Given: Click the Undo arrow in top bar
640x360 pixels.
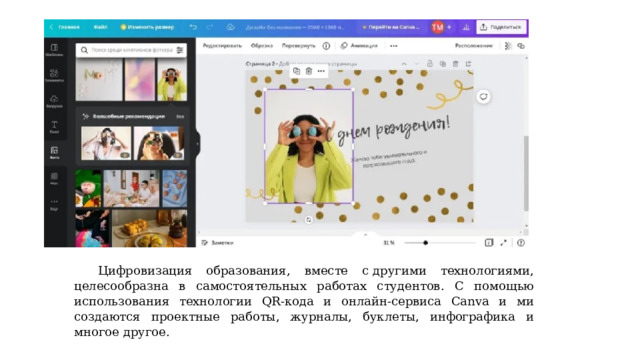Looking at the screenshot, I should (193, 27).
